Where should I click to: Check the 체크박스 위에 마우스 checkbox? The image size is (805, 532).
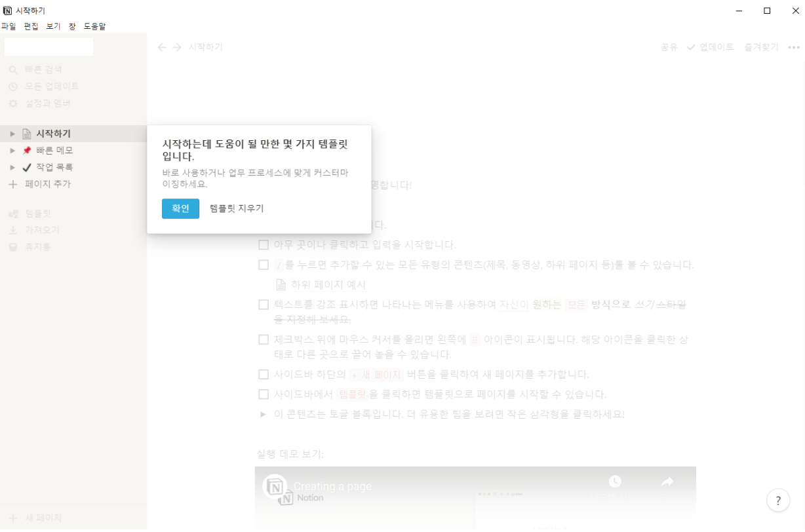click(x=264, y=339)
